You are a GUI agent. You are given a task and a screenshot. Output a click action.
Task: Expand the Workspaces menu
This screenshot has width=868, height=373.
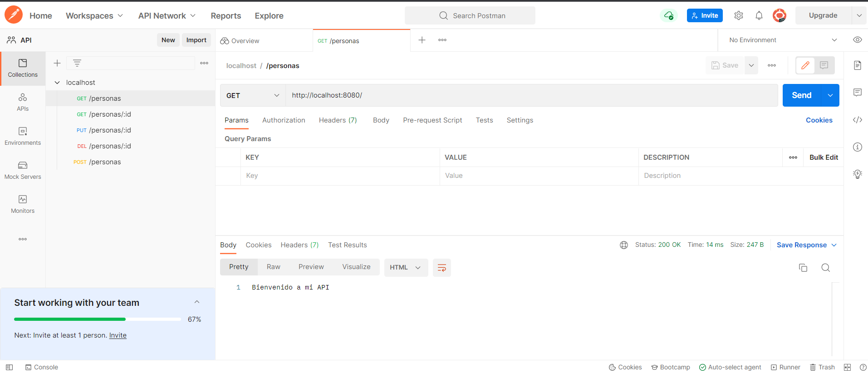[94, 15]
